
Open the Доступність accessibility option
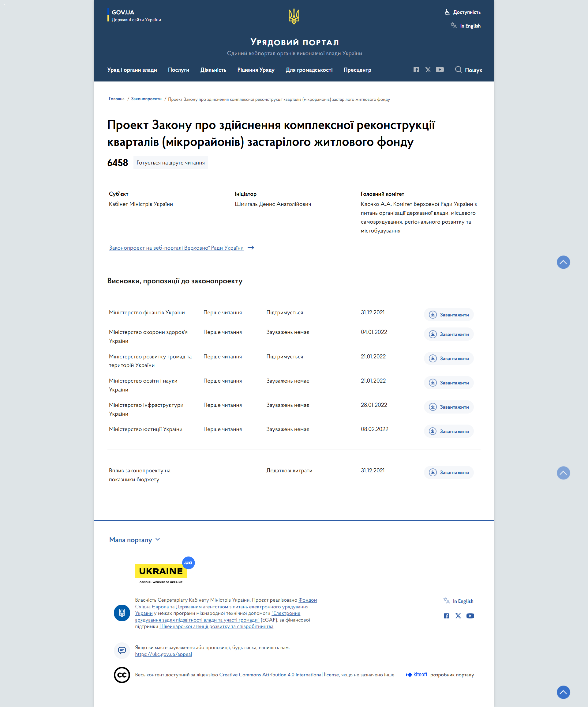coord(463,12)
